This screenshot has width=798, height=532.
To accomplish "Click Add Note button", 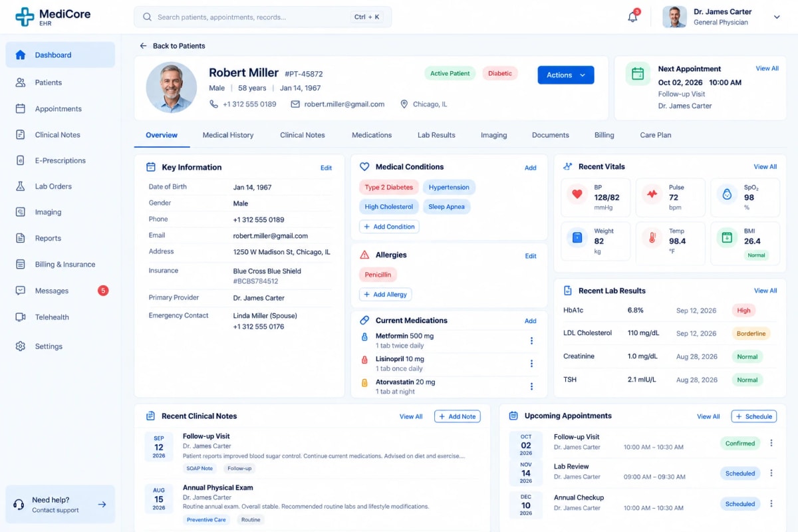I will pos(458,416).
